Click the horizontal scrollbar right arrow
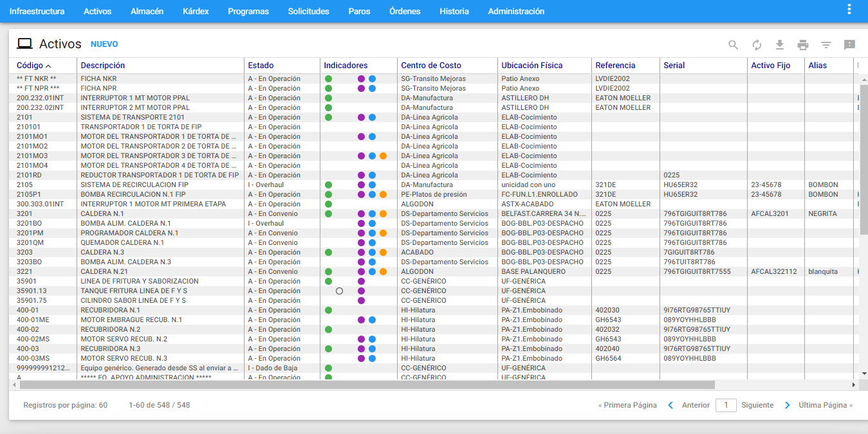The height and width of the screenshot is (434, 868). 854,384
